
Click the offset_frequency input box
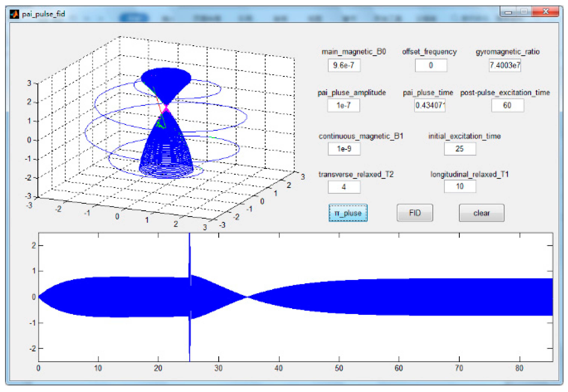tap(431, 65)
